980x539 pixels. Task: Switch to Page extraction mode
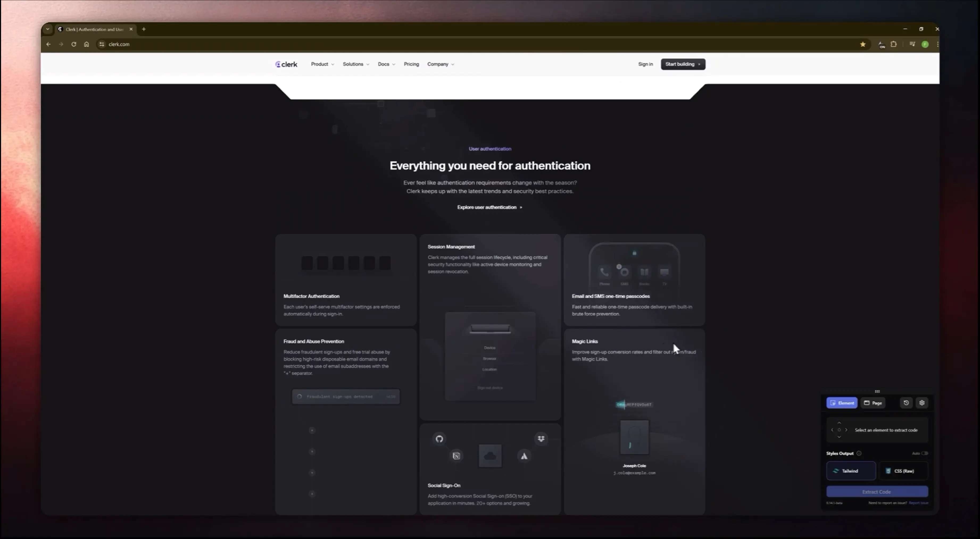(873, 403)
